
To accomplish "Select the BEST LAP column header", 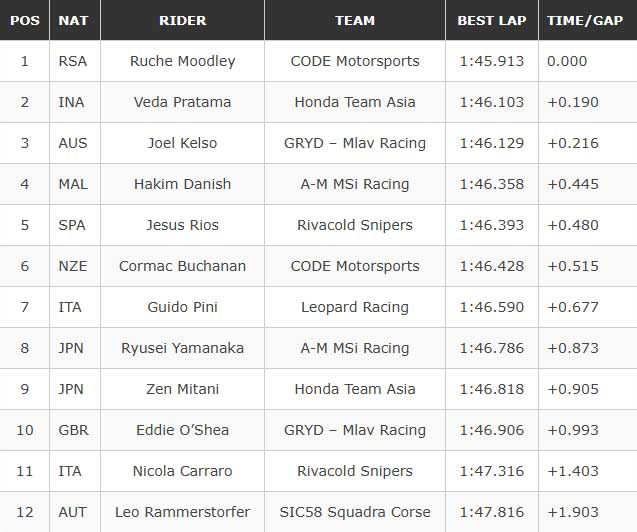I will 491,20.
